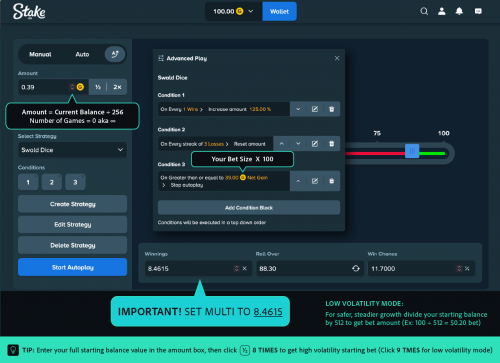Switch to Auto betting mode

click(82, 54)
